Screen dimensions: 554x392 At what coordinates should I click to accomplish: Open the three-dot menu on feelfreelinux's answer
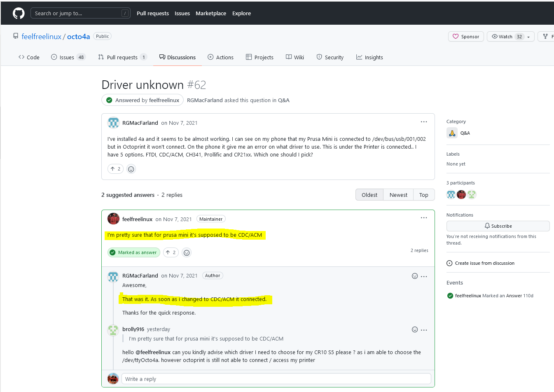click(424, 218)
